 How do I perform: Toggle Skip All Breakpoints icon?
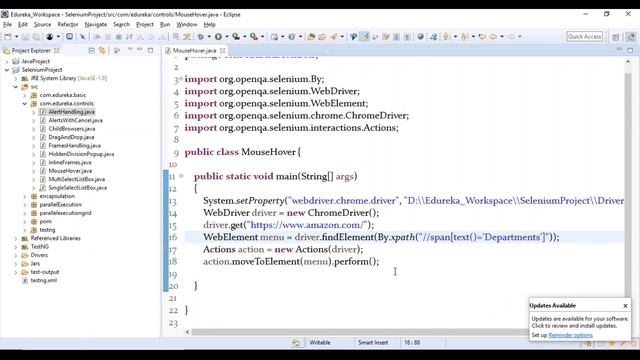tap(82, 37)
